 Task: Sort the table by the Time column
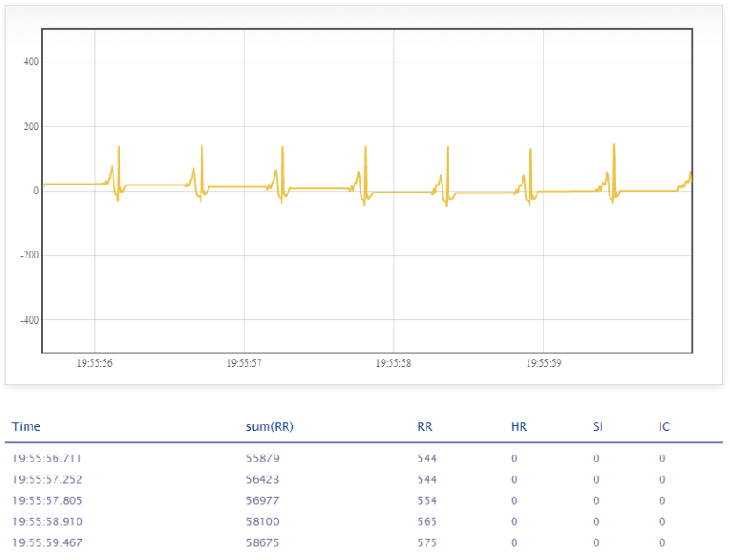pos(26,426)
